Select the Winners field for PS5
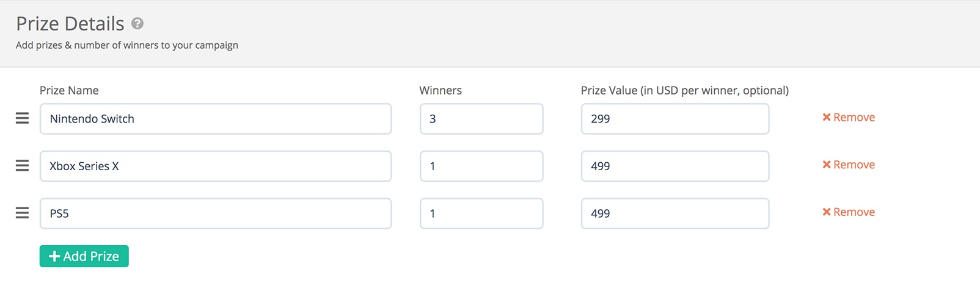 pyautogui.click(x=481, y=213)
